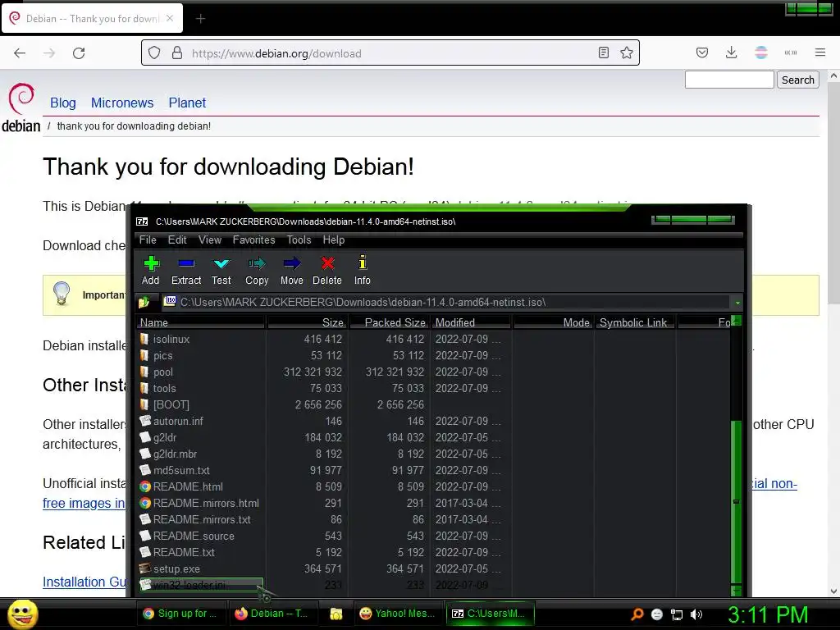Screen dimensions: 840x630
Task: Select the pool folder
Action: pos(163,372)
